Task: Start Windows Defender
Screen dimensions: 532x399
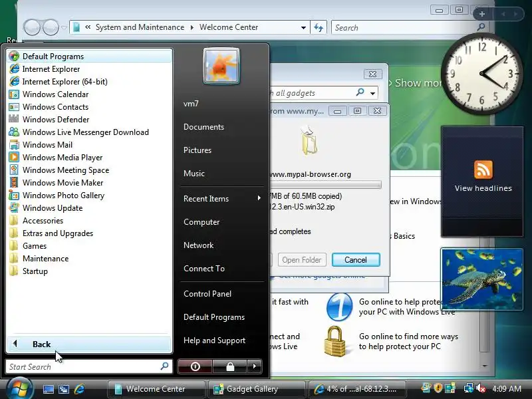Action: click(90, 120)
